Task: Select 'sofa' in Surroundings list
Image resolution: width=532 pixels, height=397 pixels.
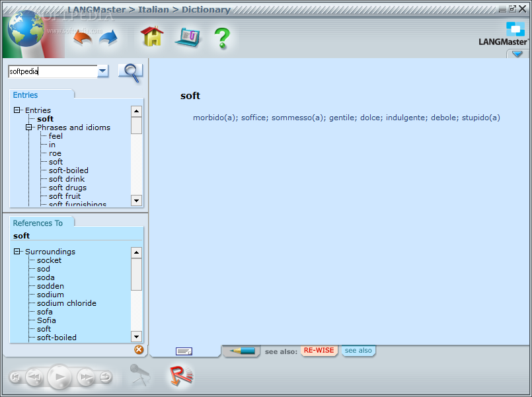Action: coord(45,312)
